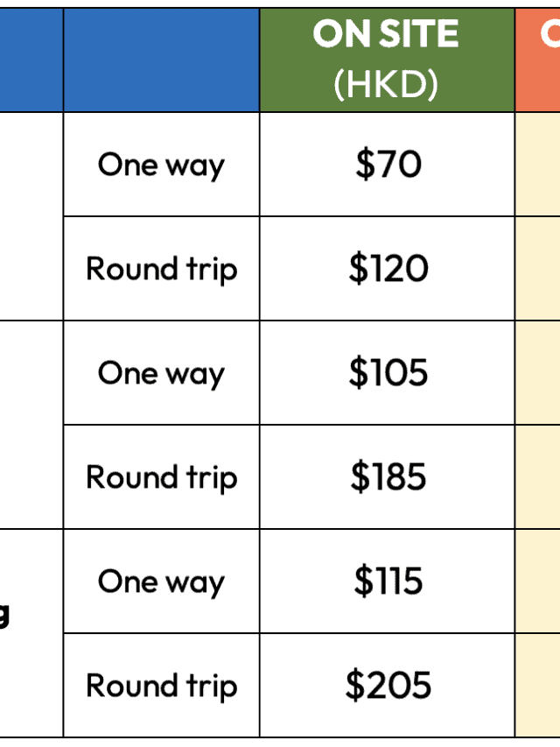Select the Round trip label beside $120
Viewport: 560px width, 747px height.
click(x=161, y=269)
